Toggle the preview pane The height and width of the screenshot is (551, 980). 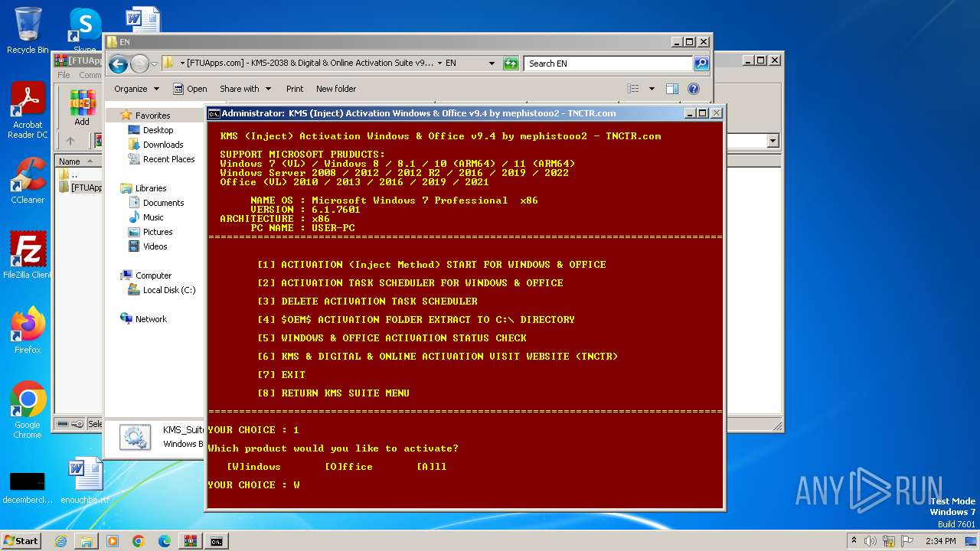coord(672,89)
